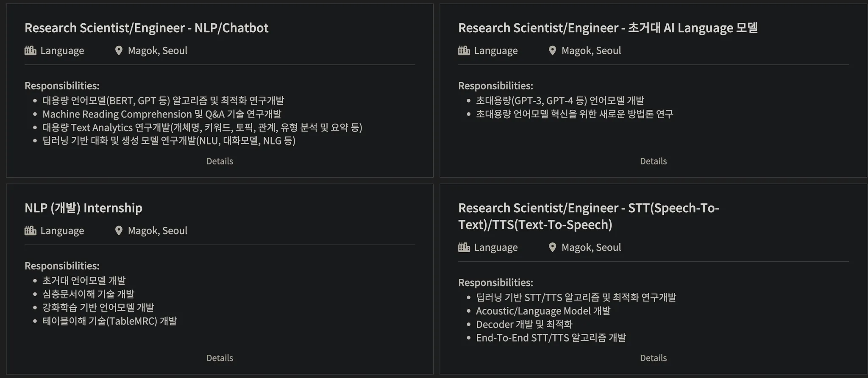Click building icon in NLP Internship card
868x378 pixels.
pos(31,231)
